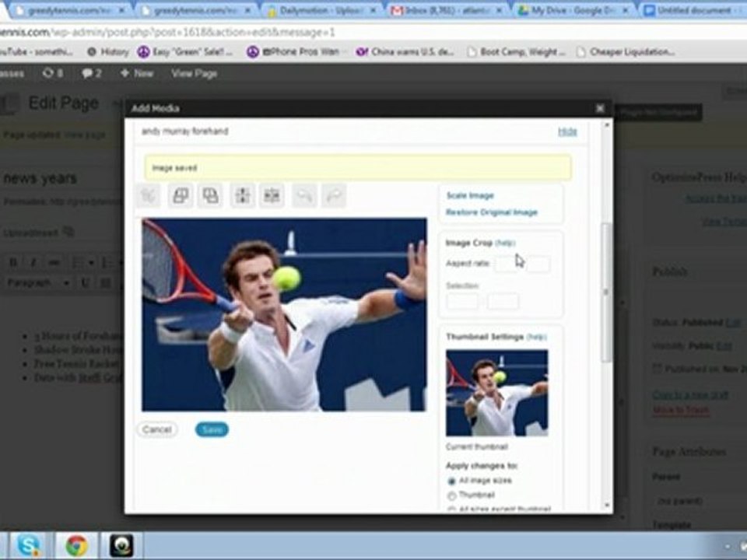Open the Thumbnail Settings help link
Viewport: 747px width, 560px height.
click(536, 337)
